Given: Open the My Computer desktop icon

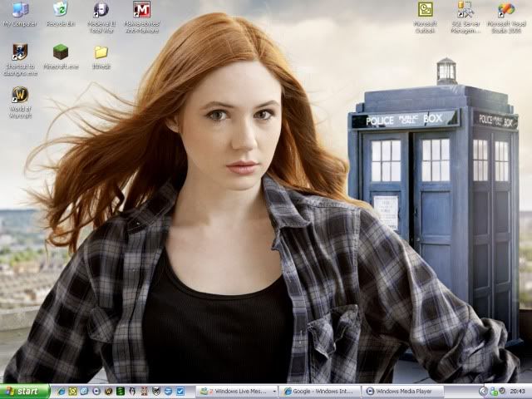Looking at the screenshot, I should (20, 14).
